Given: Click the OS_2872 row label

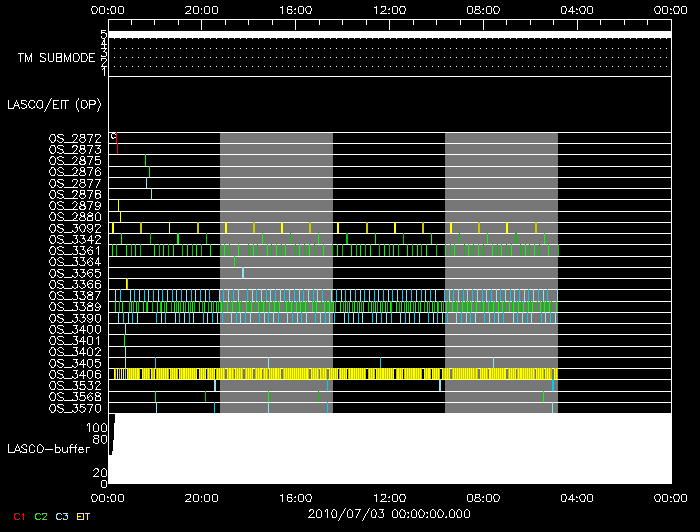Looking at the screenshot, I should click(x=75, y=138).
